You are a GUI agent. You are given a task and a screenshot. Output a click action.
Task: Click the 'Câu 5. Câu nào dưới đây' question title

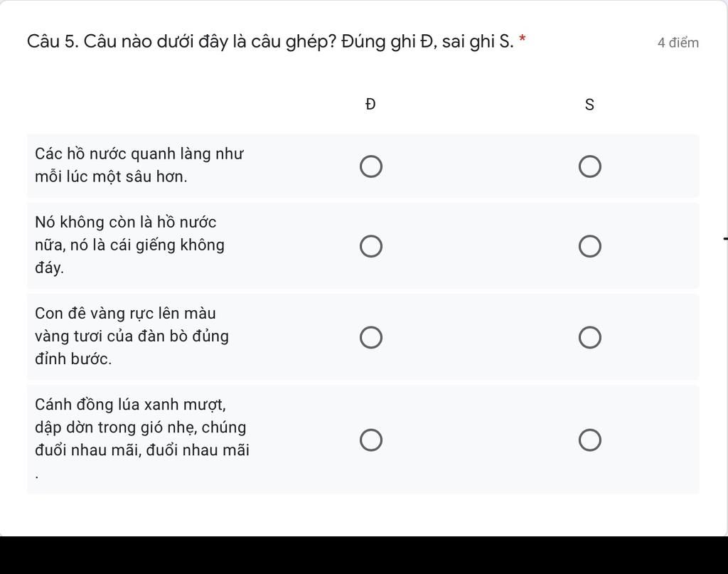pos(270,41)
